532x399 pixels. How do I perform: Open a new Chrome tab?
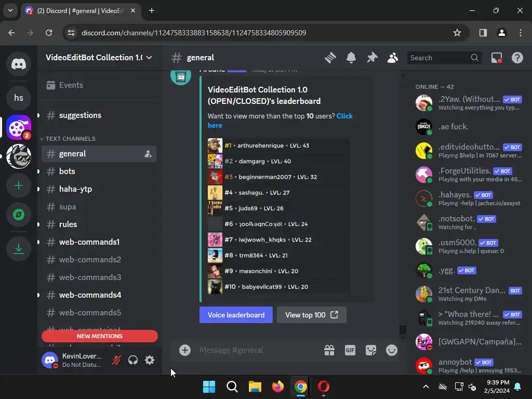152,10
